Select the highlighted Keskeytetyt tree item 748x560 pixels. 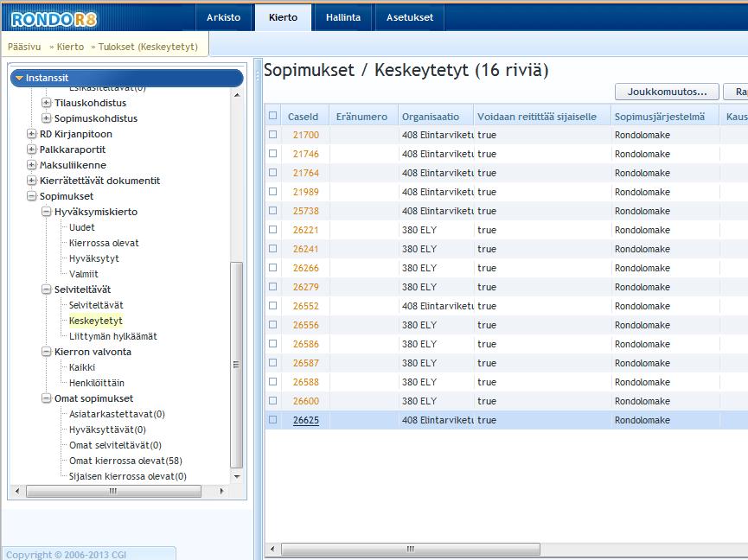coord(96,321)
